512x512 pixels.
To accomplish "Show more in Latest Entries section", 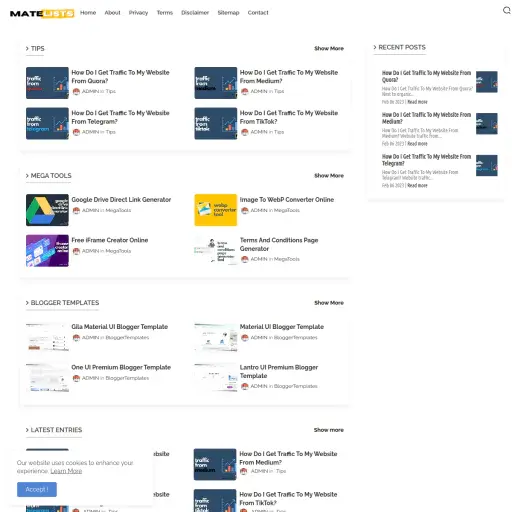I will tap(328, 430).
